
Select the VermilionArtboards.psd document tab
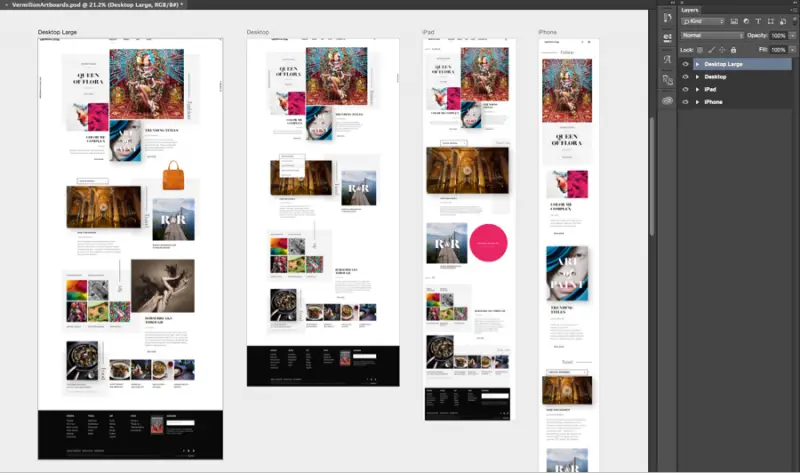94,5
